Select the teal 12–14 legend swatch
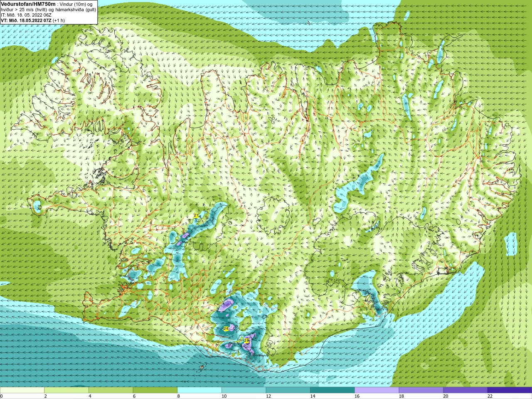532x399 pixels. (288, 390)
